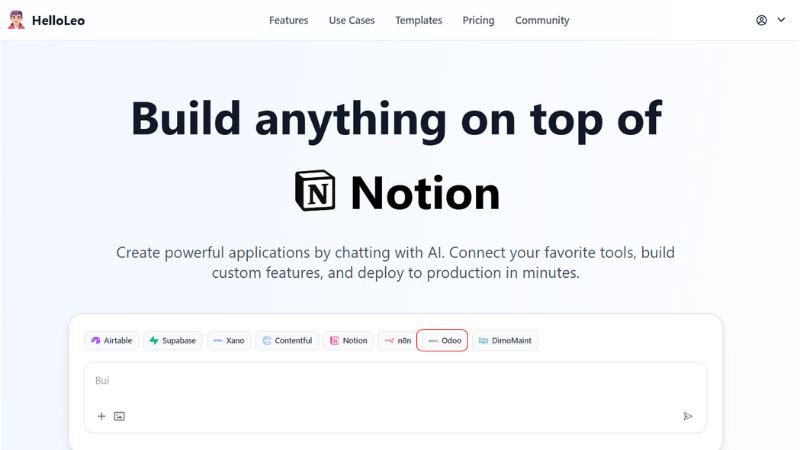Select the Airtable integration chip
The width and height of the screenshot is (800, 450).
coord(111,340)
